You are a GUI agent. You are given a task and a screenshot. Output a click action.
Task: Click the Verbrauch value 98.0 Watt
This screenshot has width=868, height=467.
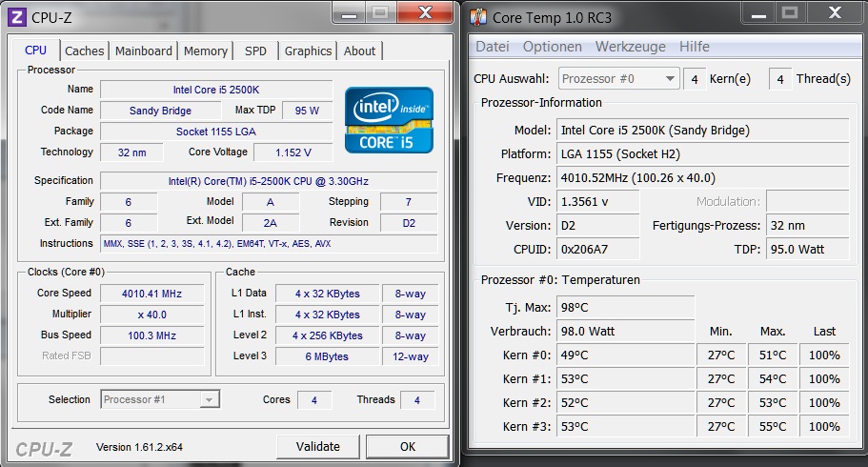coord(626,332)
